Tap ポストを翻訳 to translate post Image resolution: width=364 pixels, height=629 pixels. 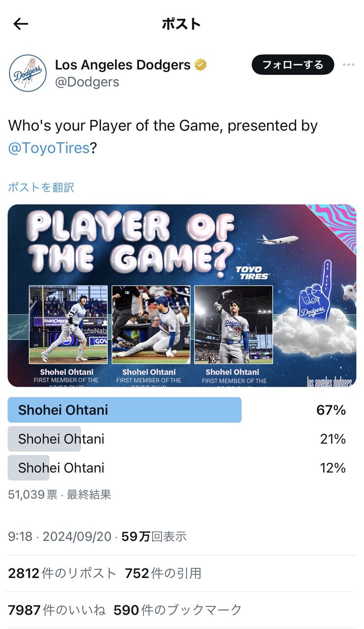[41, 187]
